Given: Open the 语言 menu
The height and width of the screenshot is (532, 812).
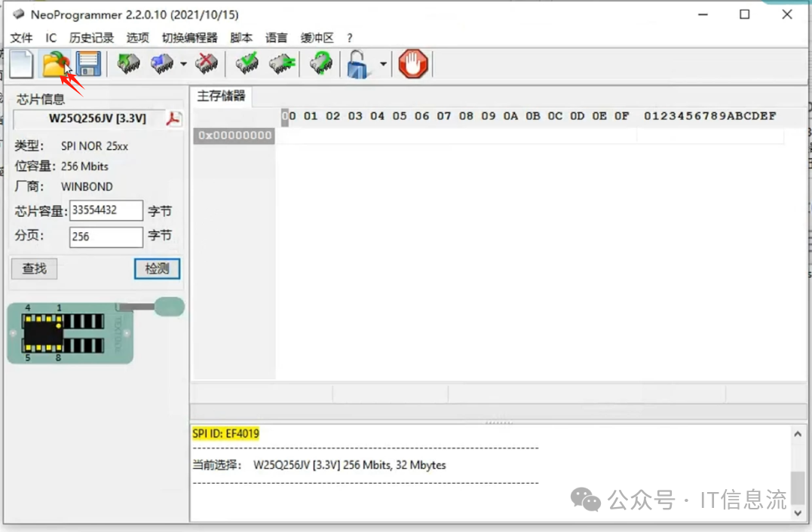Looking at the screenshot, I should tap(277, 38).
